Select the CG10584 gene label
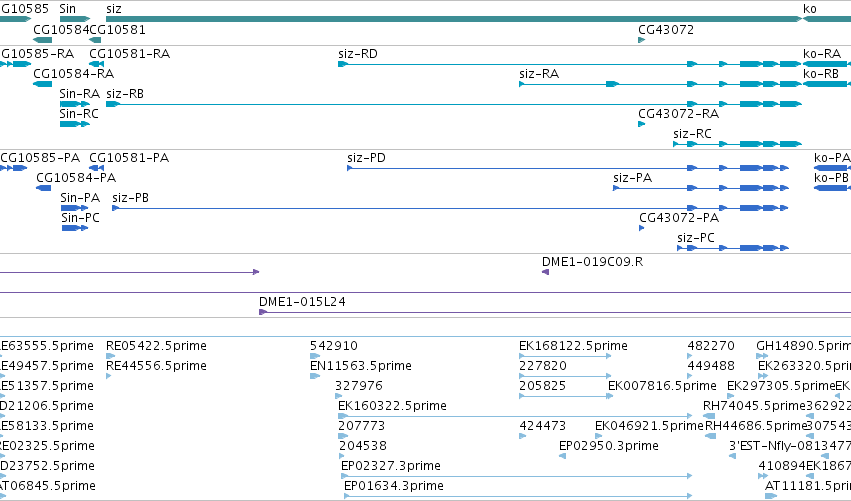 [61, 30]
